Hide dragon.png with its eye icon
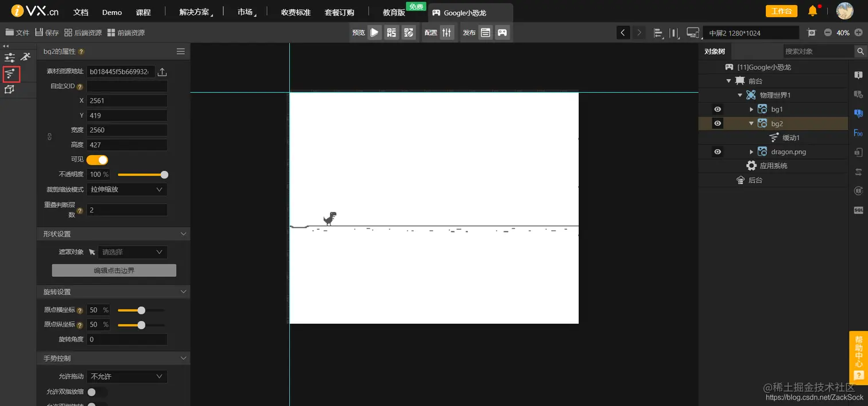The height and width of the screenshot is (406, 868). point(717,152)
